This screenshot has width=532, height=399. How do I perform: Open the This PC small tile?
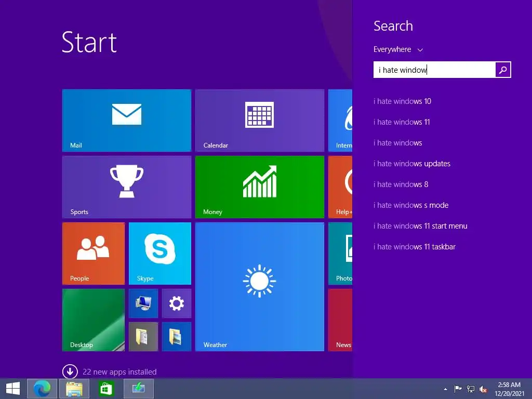point(143,303)
